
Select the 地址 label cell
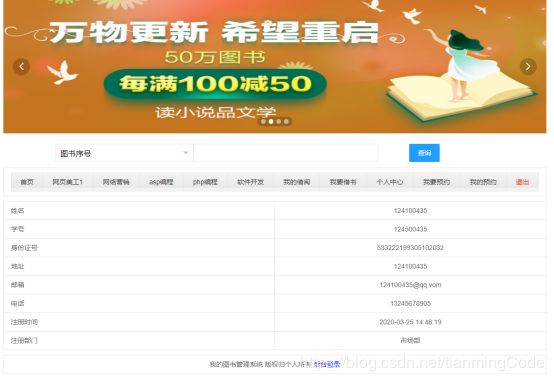coord(139,266)
